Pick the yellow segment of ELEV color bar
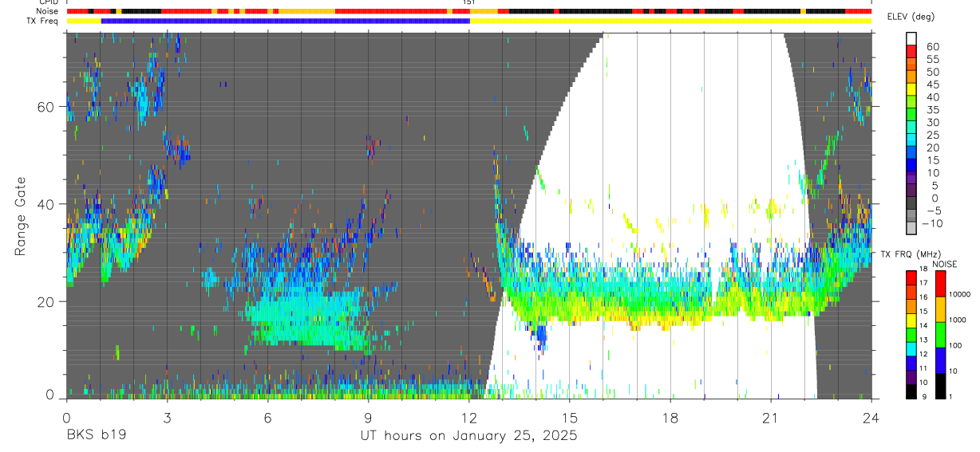 (x=912, y=88)
